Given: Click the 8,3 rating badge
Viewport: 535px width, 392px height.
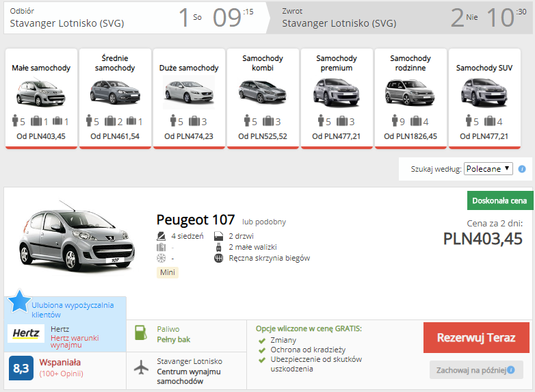Looking at the screenshot, I should 21,368.
